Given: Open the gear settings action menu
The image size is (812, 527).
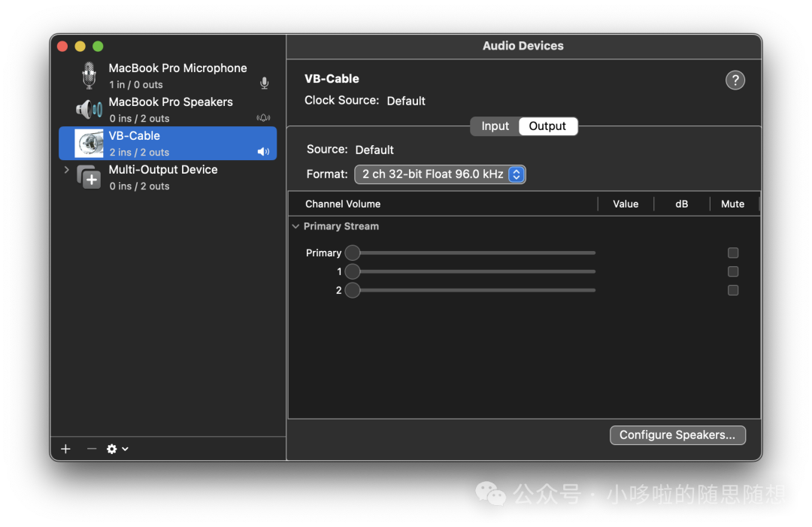Looking at the screenshot, I should [117, 449].
